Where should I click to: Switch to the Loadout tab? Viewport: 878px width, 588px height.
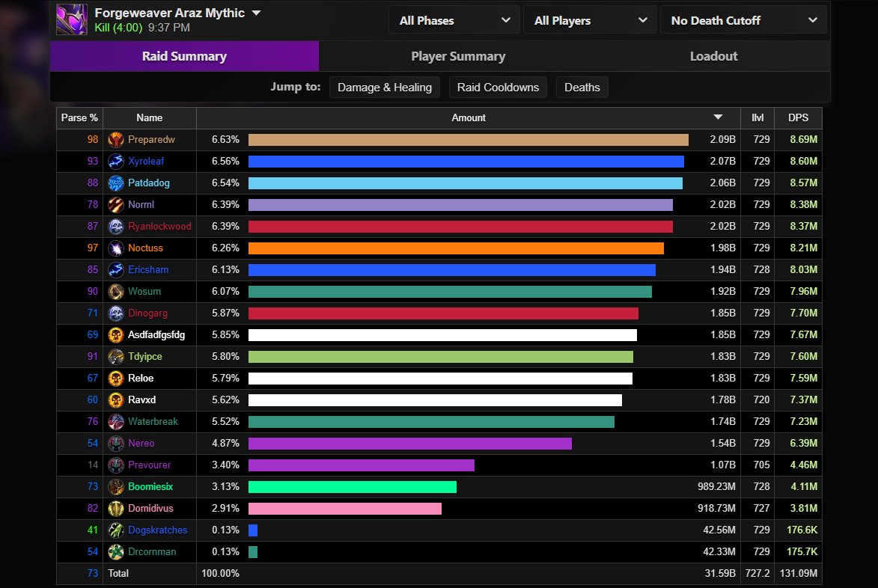[x=713, y=57]
